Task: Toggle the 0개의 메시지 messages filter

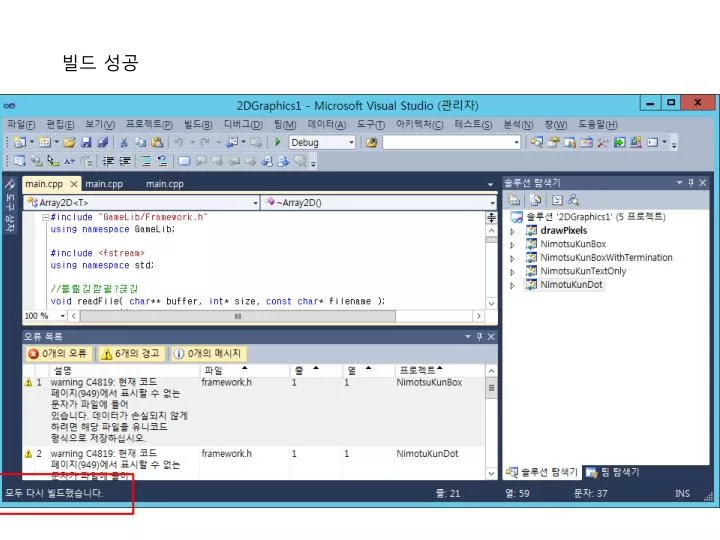Action: click(x=208, y=354)
